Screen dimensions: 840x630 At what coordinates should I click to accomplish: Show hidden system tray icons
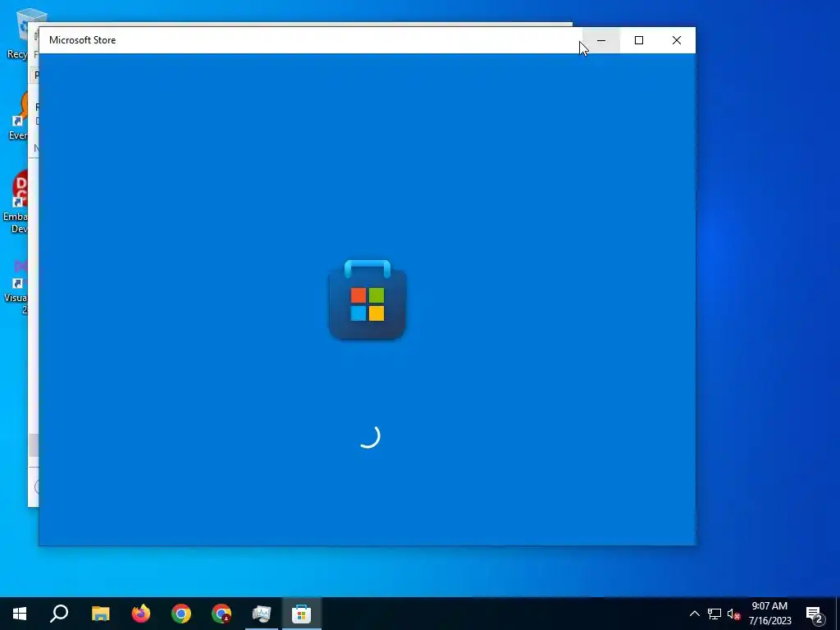[x=694, y=614]
